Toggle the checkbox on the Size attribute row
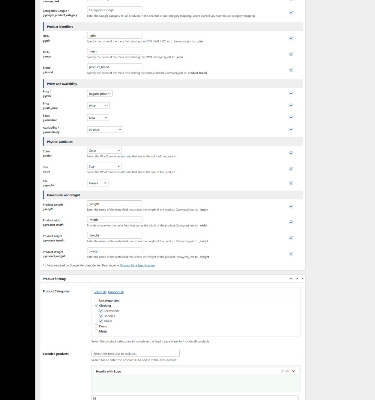The height and width of the screenshot is (400, 375). coord(291,169)
